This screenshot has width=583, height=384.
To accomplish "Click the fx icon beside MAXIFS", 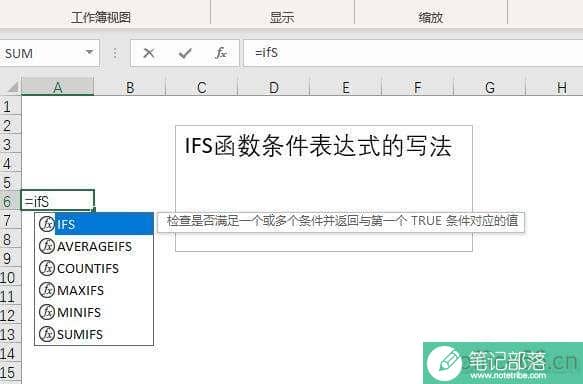I will coord(47,290).
